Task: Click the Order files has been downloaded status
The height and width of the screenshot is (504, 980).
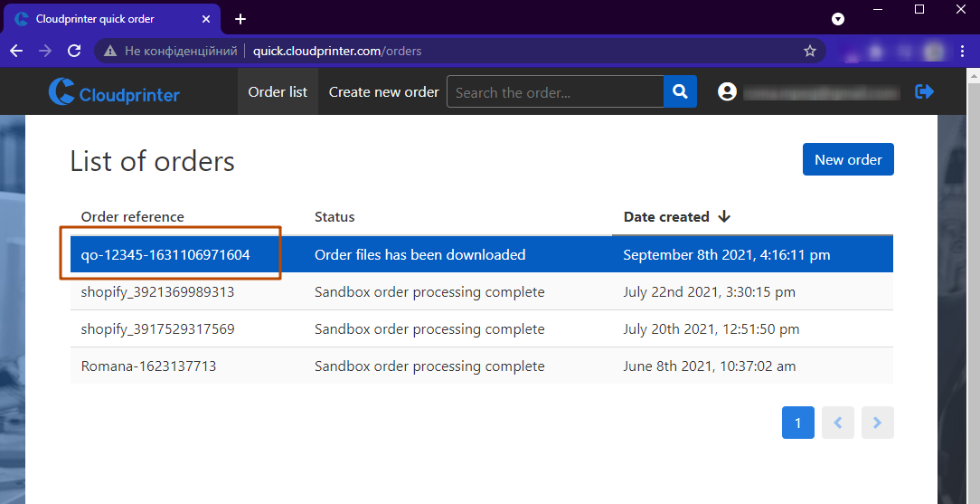Action: 420,254
